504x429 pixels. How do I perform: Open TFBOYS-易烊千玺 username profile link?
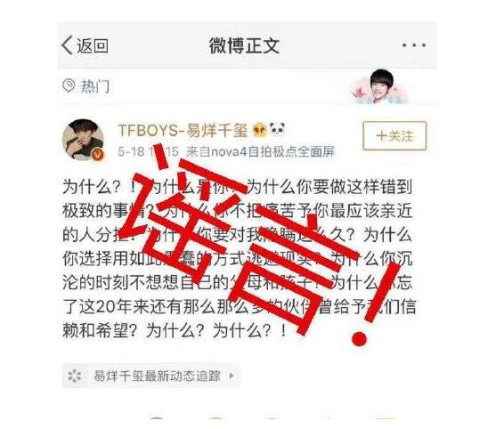coord(183,131)
